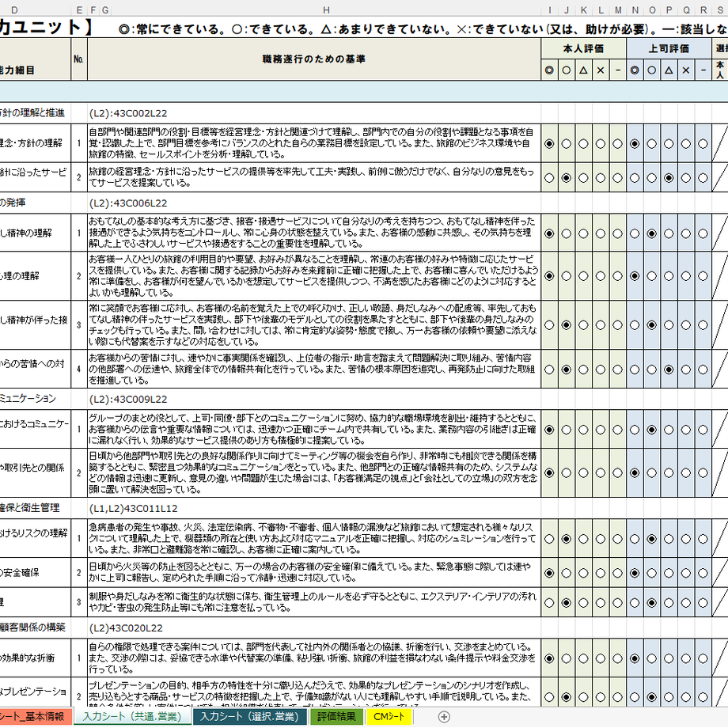
Task: Select supervisor △ for 心理の理解 row
Action: pyautogui.click(x=669, y=276)
